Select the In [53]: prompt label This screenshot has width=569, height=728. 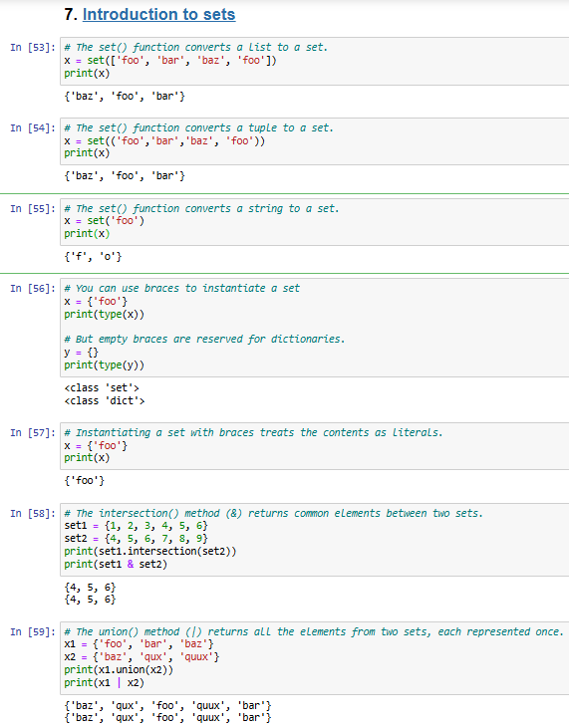33,48
